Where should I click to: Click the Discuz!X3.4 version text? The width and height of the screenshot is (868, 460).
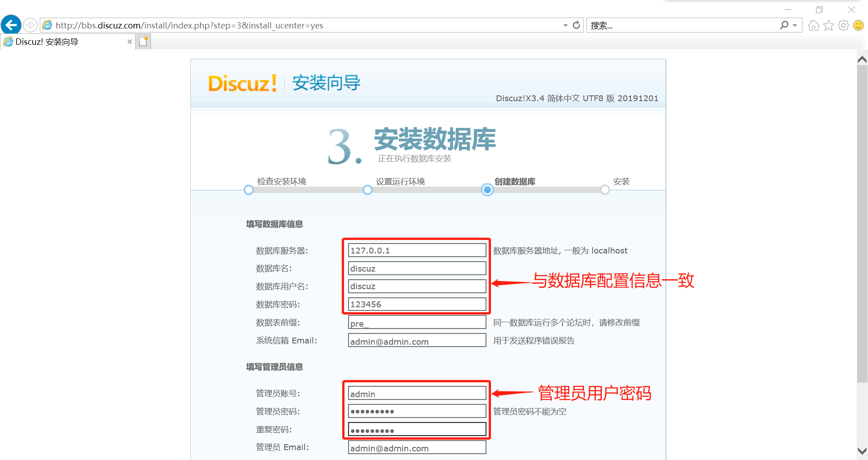coord(577,99)
